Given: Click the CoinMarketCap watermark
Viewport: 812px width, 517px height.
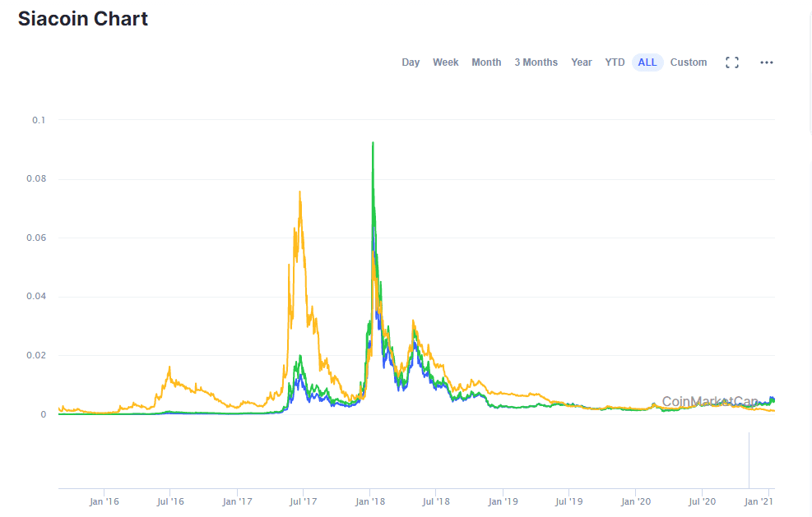Looking at the screenshot, I should [x=710, y=402].
